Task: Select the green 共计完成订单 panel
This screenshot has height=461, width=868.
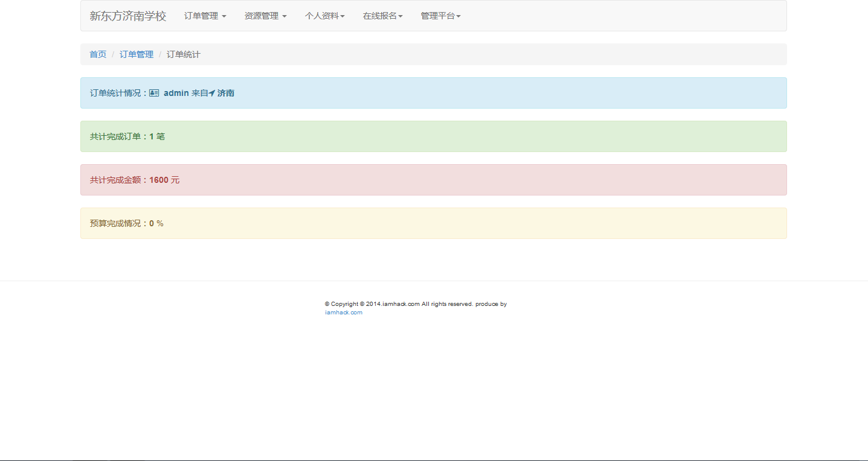Action: pyautogui.click(x=434, y=136)
